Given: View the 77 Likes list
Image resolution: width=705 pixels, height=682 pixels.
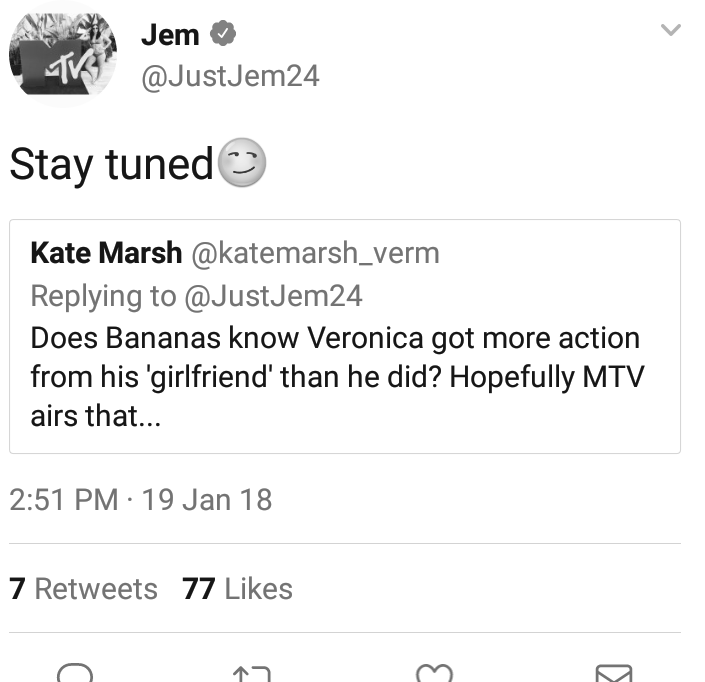Looking at the screenshot, I should 237,589.
